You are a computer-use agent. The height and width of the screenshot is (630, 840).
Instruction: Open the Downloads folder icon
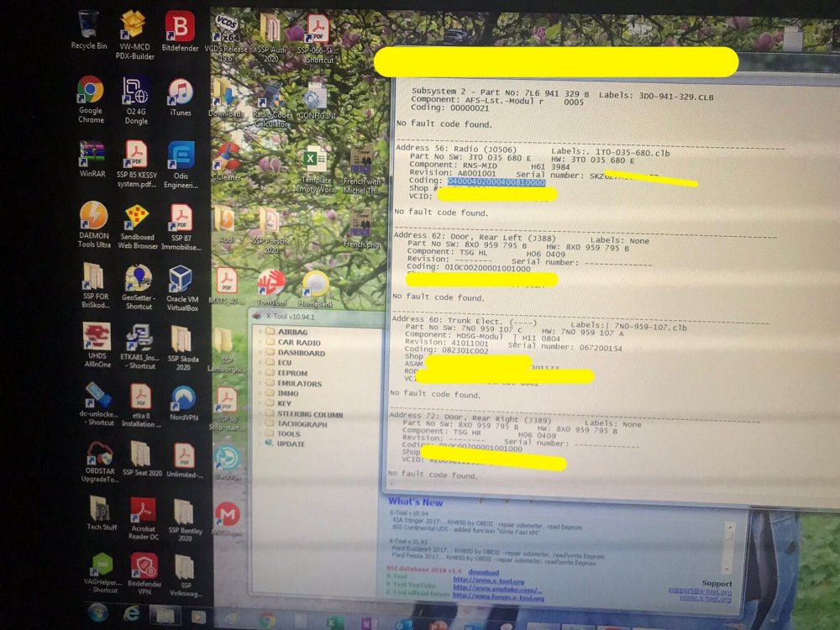click(225, 98)
